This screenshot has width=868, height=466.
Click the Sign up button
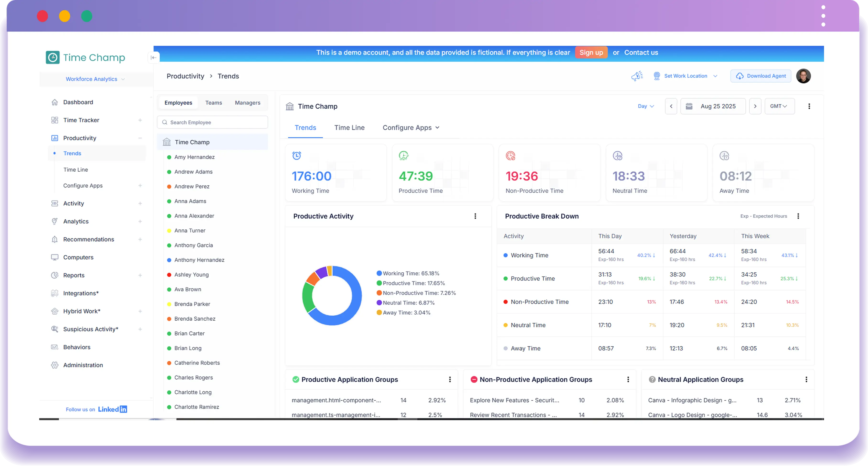[591, 53]
